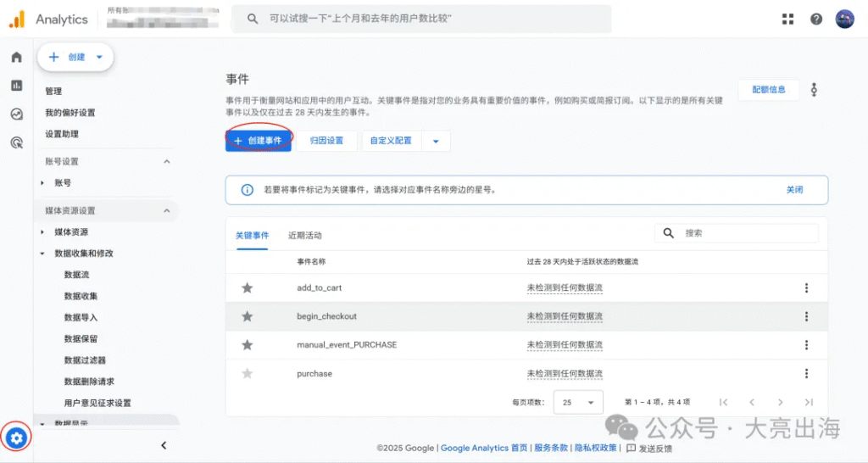Open dropdown arrow next to 自定义配置

click(436, 141)
